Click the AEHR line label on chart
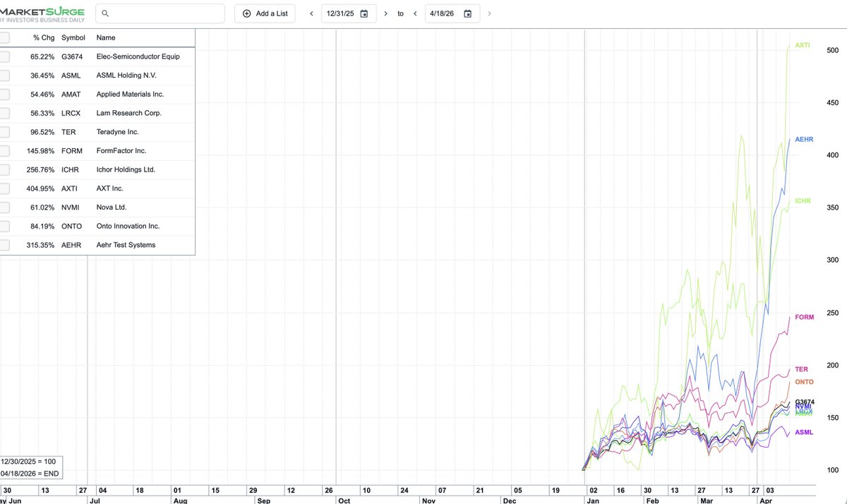 804,140
